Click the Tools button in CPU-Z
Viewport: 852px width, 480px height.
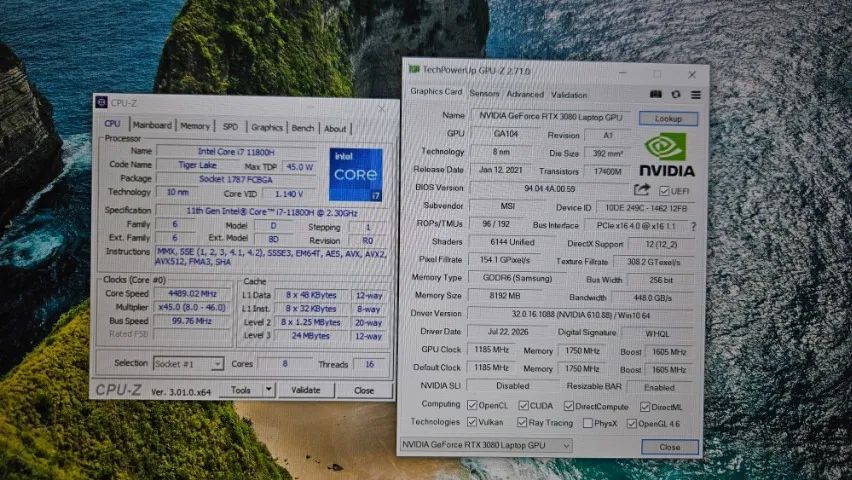(x=241, y=390)
